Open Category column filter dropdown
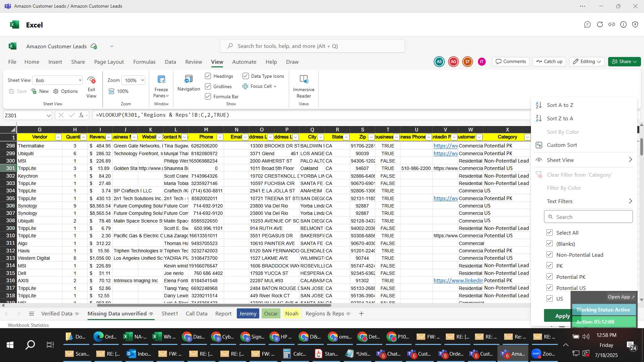This screenshot has width=644, height=362. coord(527,137)
